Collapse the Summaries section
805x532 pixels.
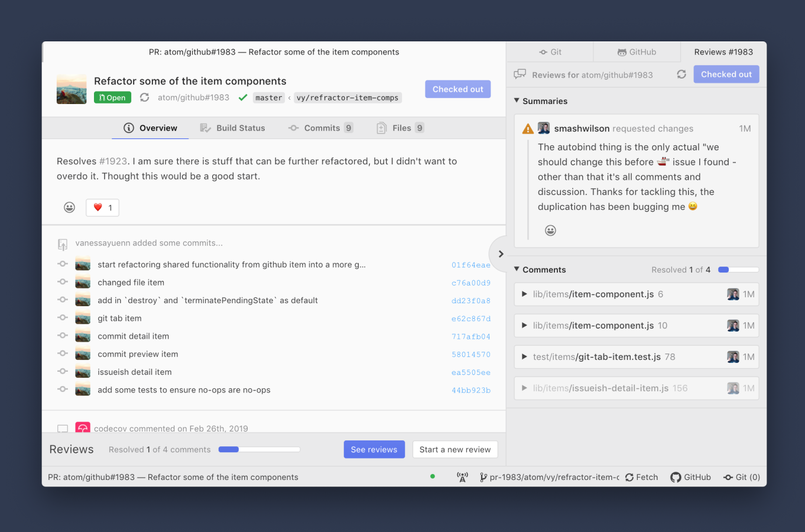coord(517,101)
